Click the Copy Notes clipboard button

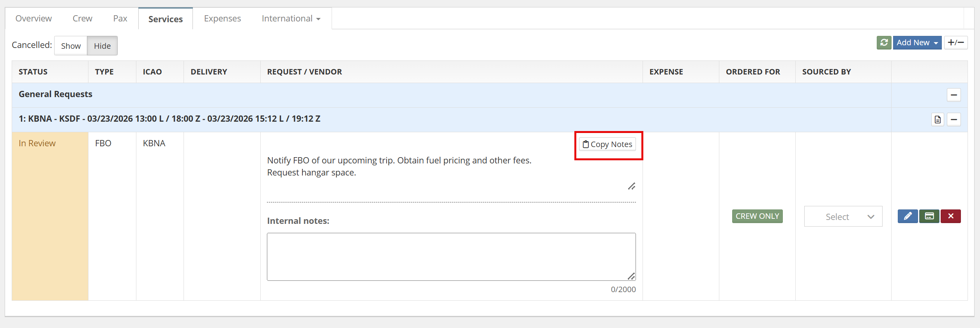pos(607,144)
